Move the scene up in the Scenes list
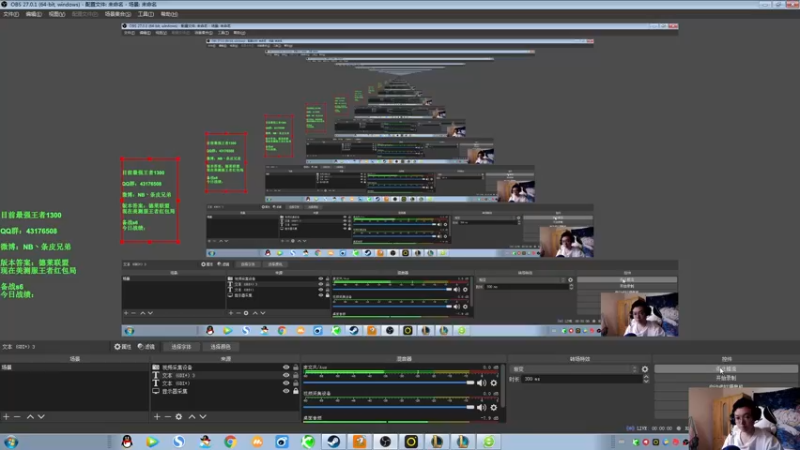Screen dimensions: 800x450 (30, 417)
